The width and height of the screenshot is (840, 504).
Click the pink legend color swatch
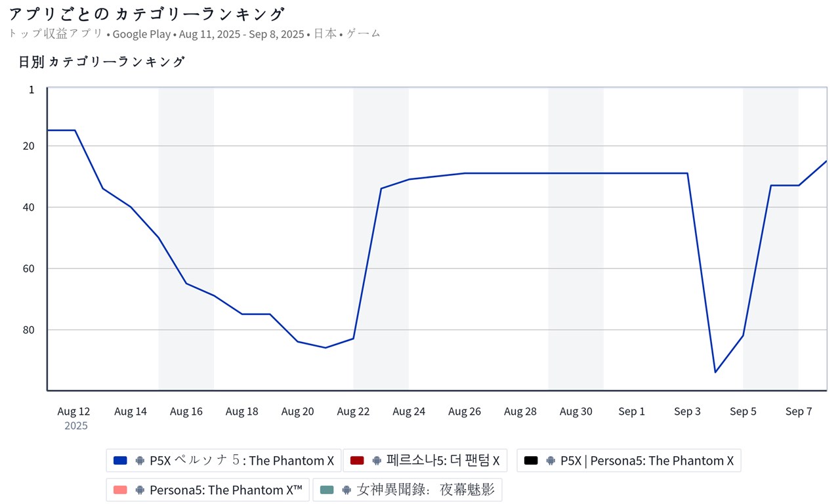pos(120,490)
